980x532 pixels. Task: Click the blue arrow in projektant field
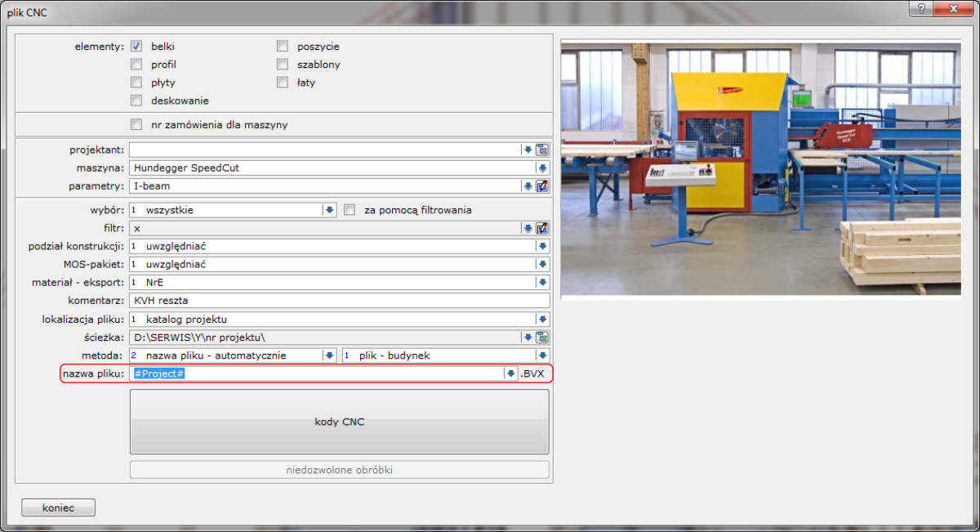pos(528,150)
